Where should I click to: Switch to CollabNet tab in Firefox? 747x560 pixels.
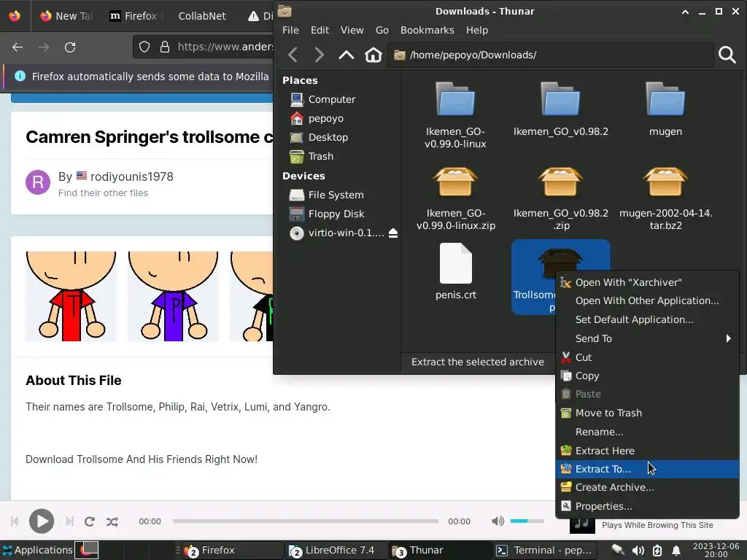click(x=202, y=16)
